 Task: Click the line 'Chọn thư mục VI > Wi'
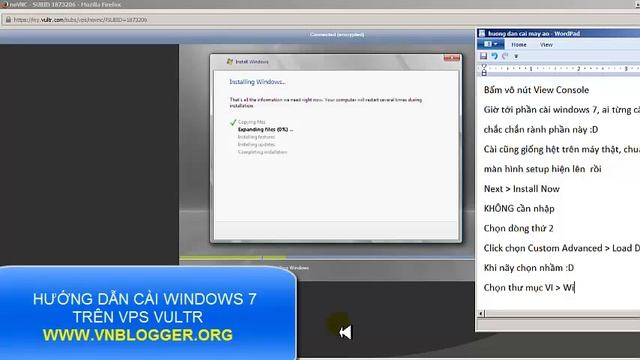pos(529,288)
